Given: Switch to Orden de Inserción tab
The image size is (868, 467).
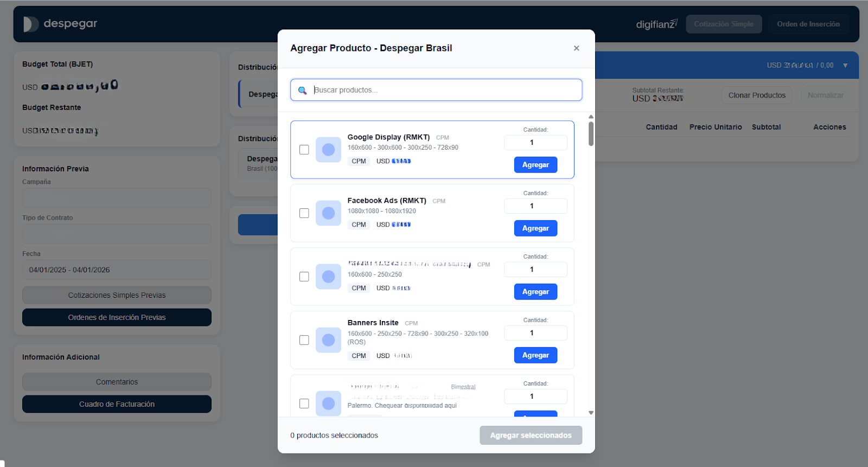Looking at the screenshot, I should [808, 24].
